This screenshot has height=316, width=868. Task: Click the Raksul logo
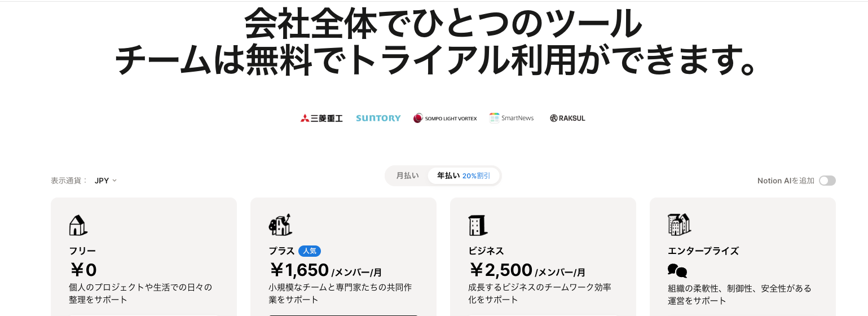tap(567, 118)
